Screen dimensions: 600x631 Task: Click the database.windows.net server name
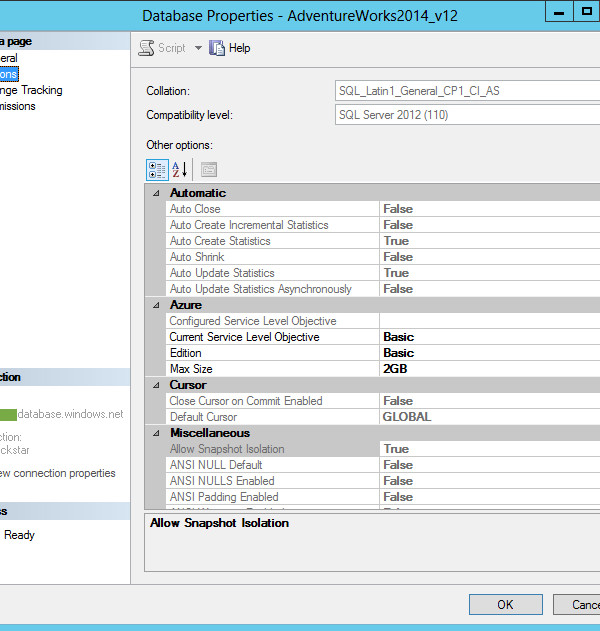point(70,414)
